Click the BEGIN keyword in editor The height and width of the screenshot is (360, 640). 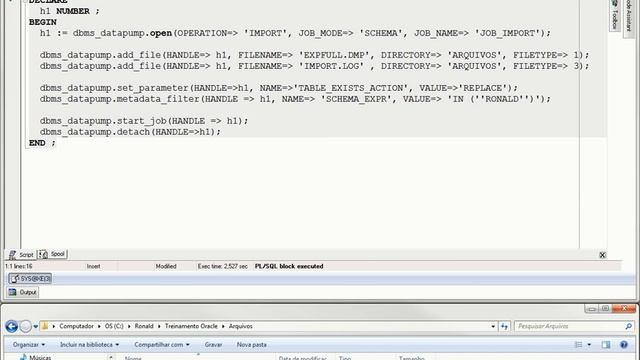pyautogui.click(x=43, y=22)
